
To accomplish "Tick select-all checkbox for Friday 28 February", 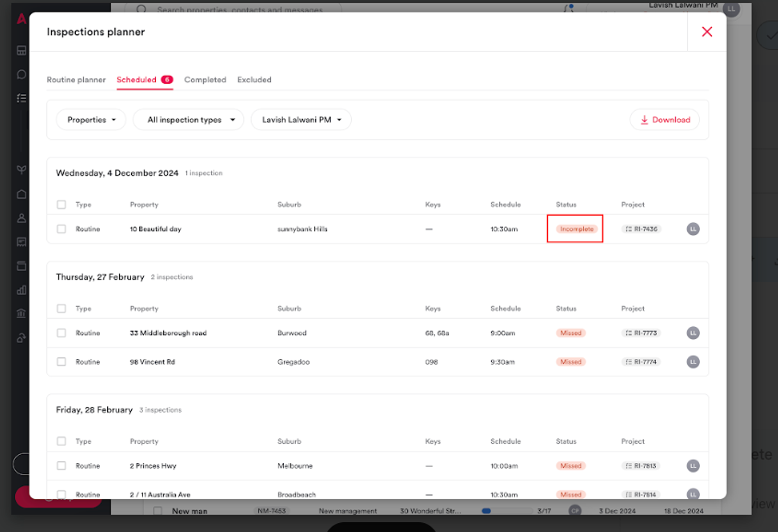I will pyautogui.click(x=62, y=441).
